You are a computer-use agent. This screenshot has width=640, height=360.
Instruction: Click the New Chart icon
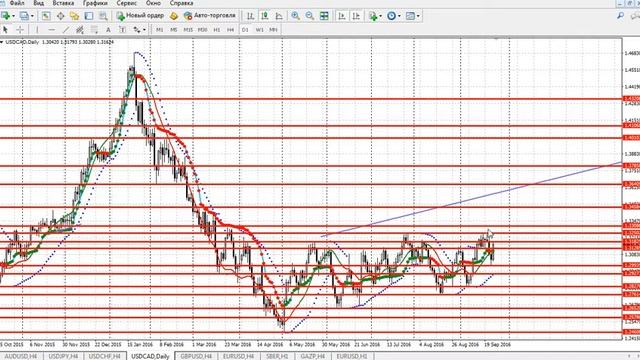click(6, 16)
